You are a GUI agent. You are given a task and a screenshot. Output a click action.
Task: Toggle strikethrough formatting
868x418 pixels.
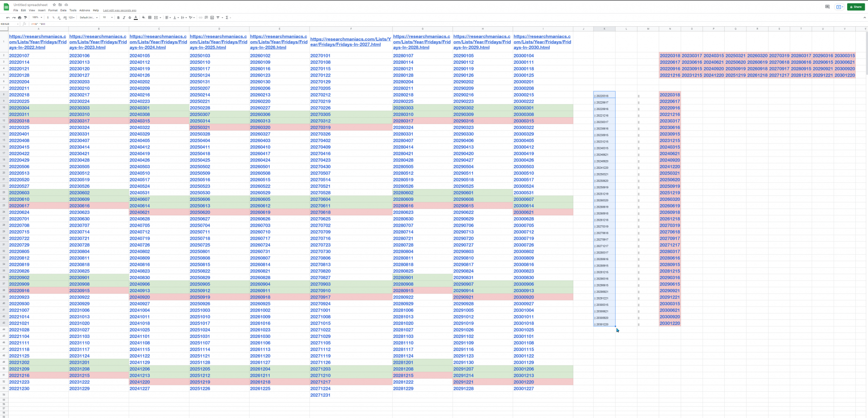point(129,18)
